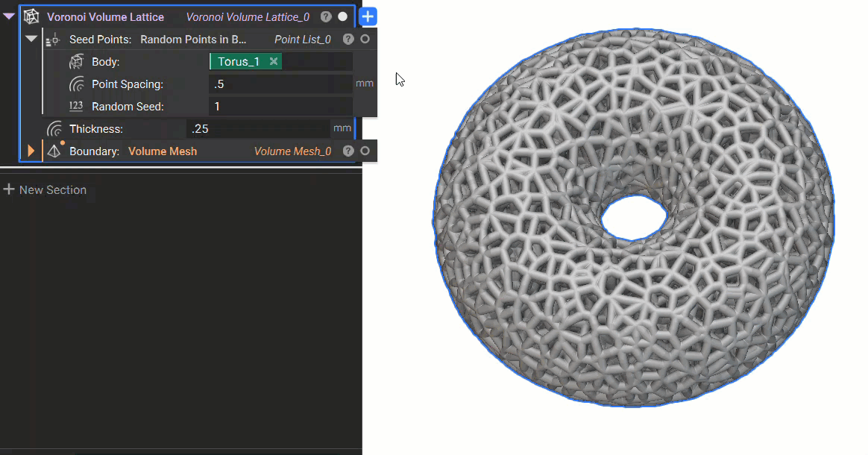
Task: Open help for Volume Mesh_0 block
Action: (x=348, y=151)
